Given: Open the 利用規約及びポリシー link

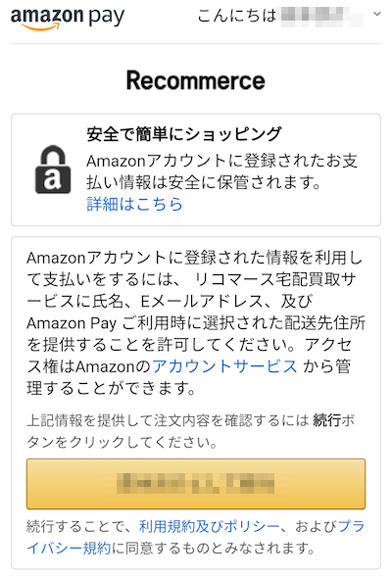Looking at the screenshot, I should 209,526.
